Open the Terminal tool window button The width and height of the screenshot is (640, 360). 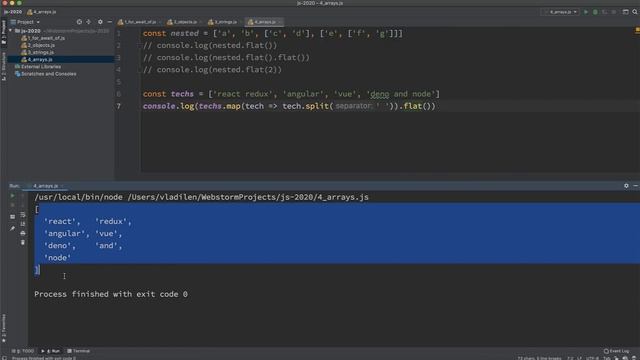click(78, 351)
